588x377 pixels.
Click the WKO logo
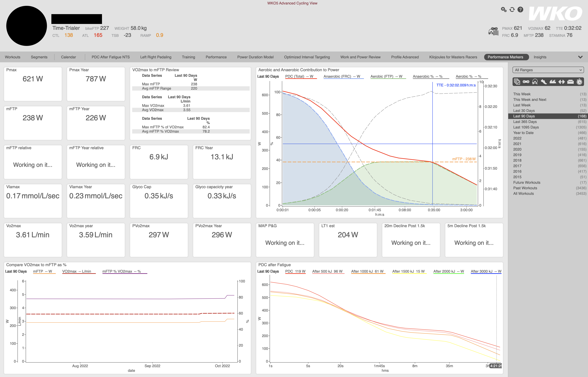pos(555,14)
